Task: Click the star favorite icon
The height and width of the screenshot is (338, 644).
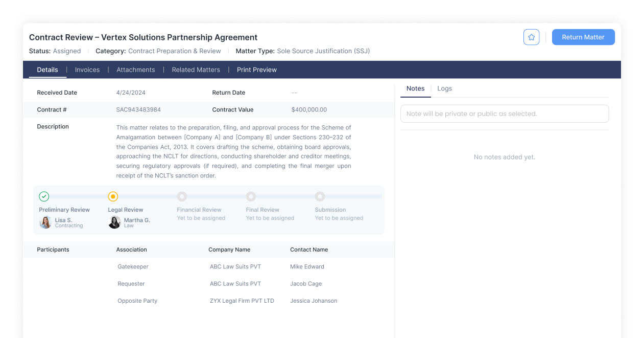Action: 531,37
